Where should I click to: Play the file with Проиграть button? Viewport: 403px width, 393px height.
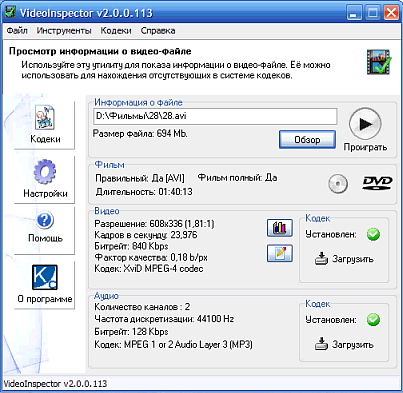365,129
